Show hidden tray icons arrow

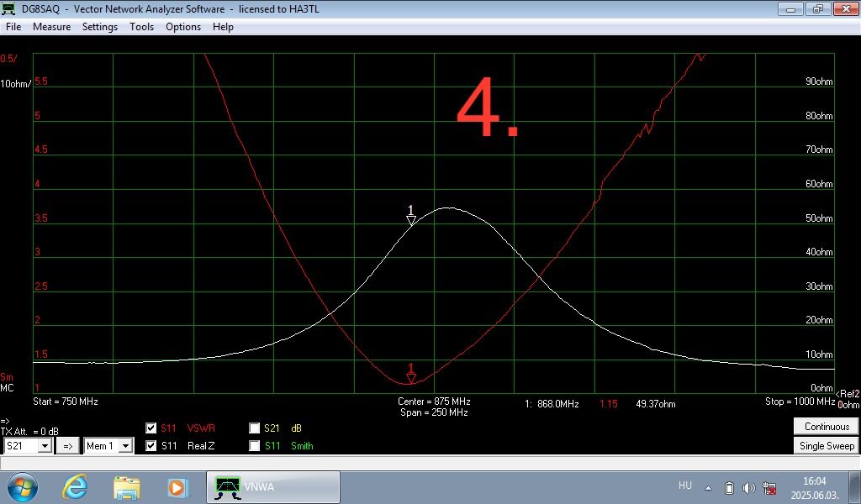[x=708, y=488]
